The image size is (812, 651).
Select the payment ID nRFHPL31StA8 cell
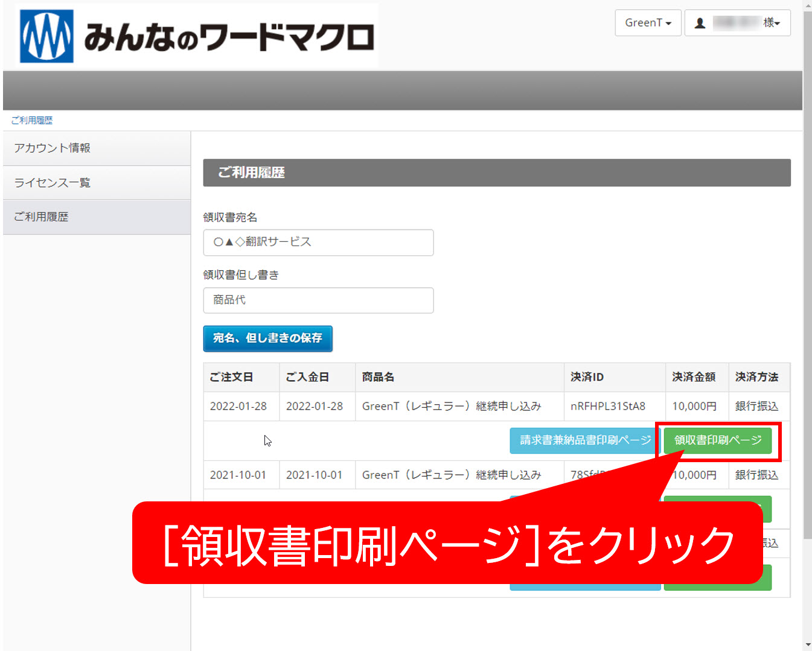[x=607, y=406]
